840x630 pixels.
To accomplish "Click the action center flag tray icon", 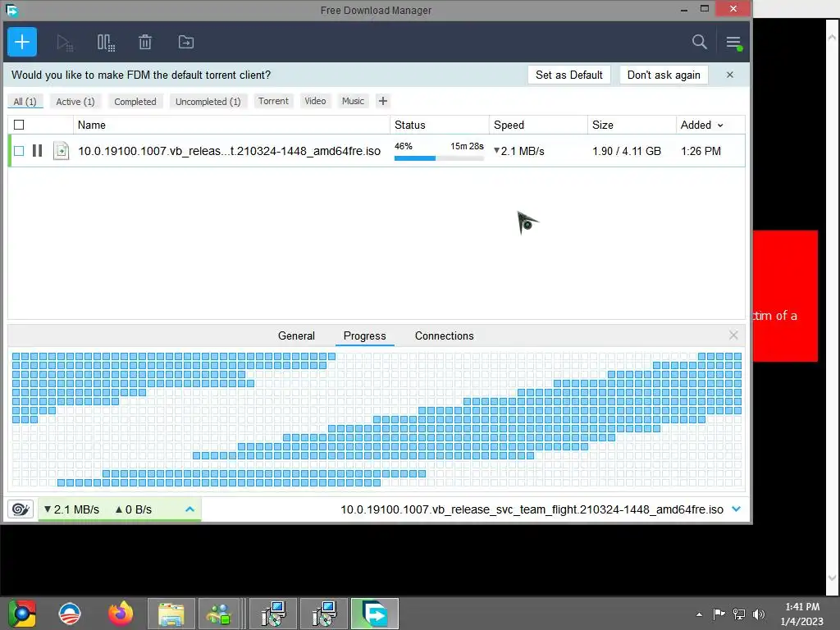I will pos(719,614).
